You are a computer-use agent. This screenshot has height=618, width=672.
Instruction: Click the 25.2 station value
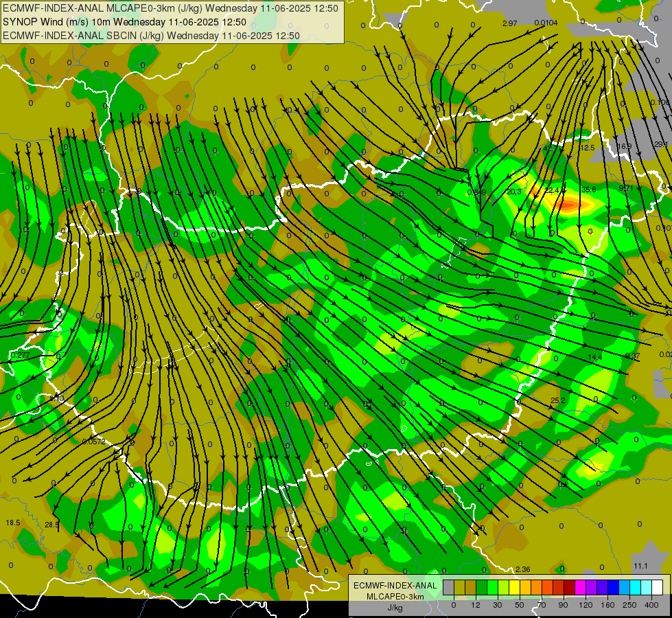[557, 400]
